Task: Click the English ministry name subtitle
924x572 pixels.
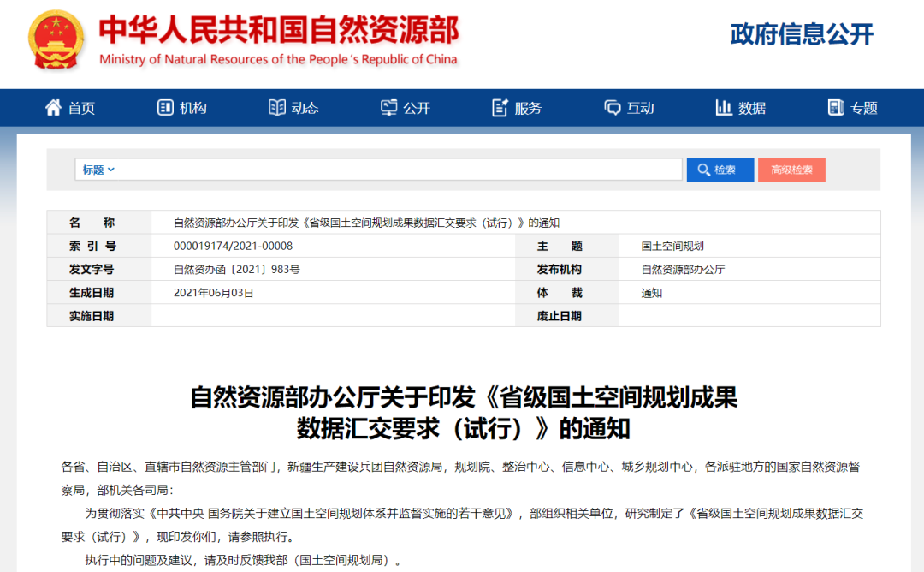Action: (278, 59)
